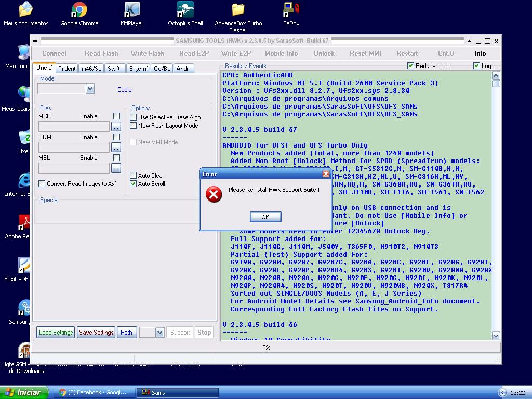Click log scrollbar up arrow

[496, 76]
